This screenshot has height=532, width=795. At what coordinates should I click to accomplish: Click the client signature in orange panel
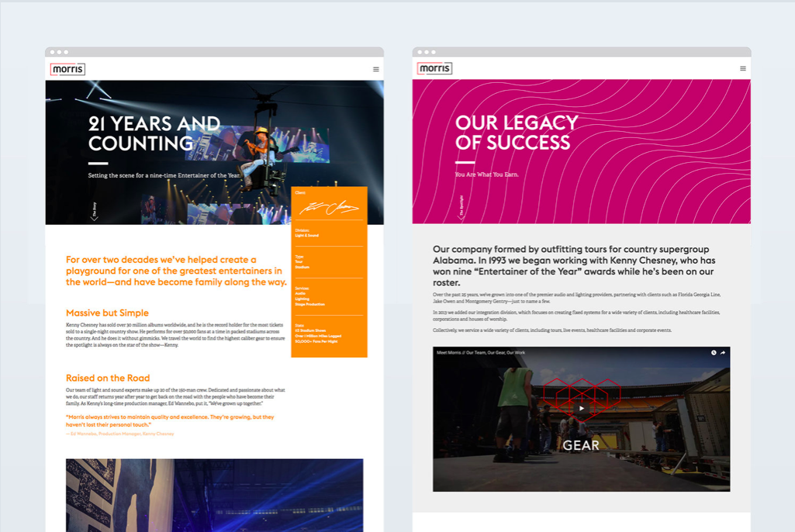(x=329, y=208)
